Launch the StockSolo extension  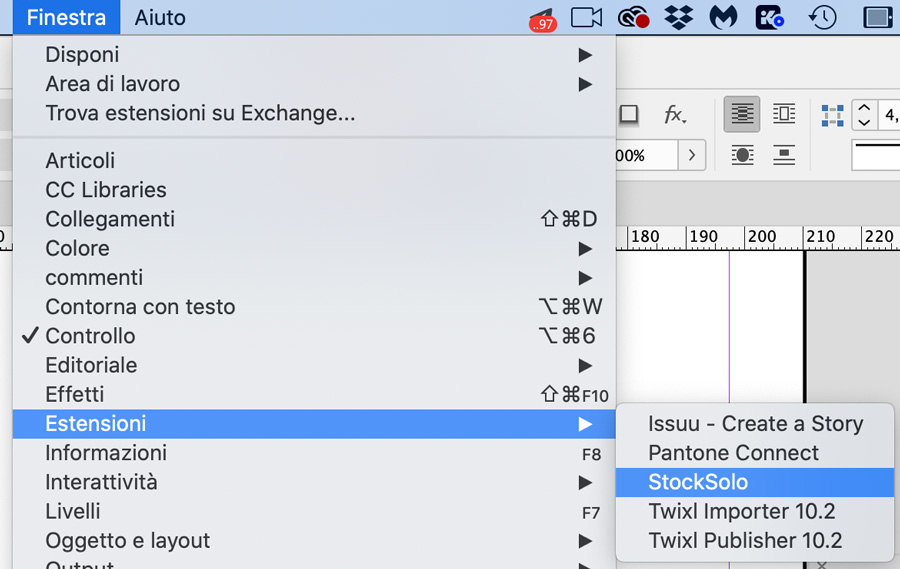coord(755,482)
